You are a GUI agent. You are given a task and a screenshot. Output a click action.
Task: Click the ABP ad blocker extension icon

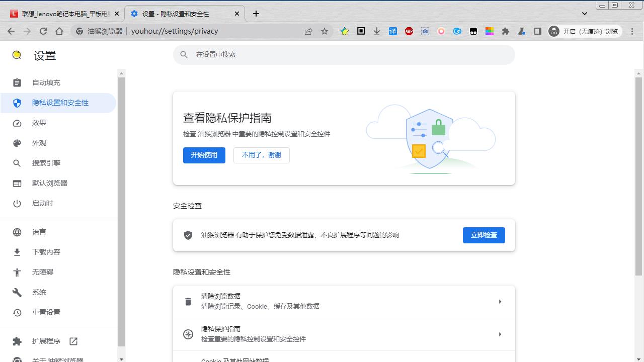409,31
